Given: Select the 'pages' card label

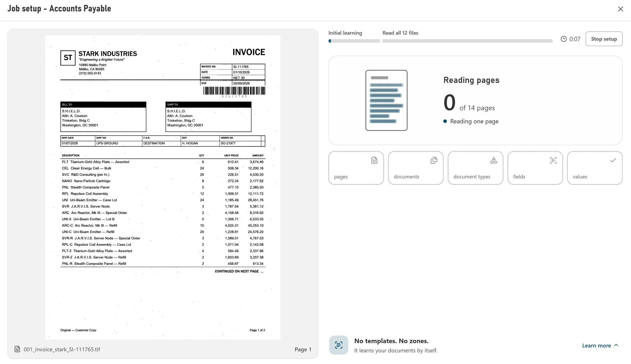Looking at the screenshot, I should pyautogui.click(x=341, y=177).
